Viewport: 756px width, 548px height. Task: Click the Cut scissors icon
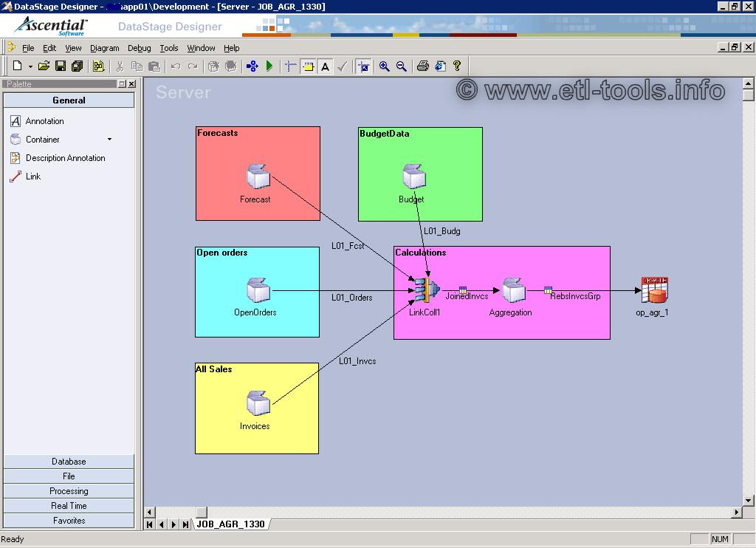coord(120,66)
